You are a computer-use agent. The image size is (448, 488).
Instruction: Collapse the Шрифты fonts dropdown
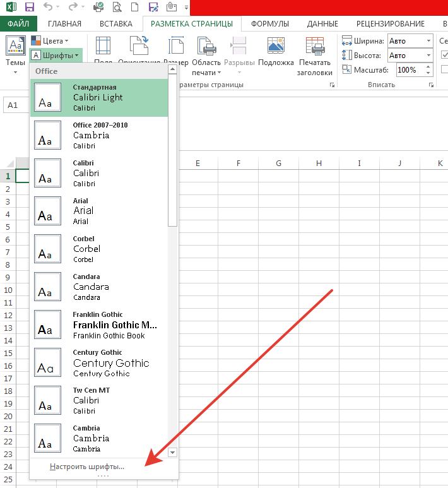point(56,56)
